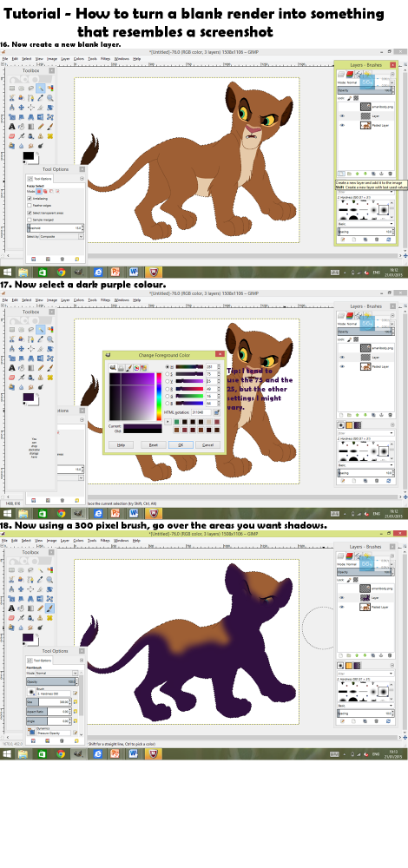
Task: Click paintbrush Opacity slider in step 18 options
Action: click(x=52, y=681)
